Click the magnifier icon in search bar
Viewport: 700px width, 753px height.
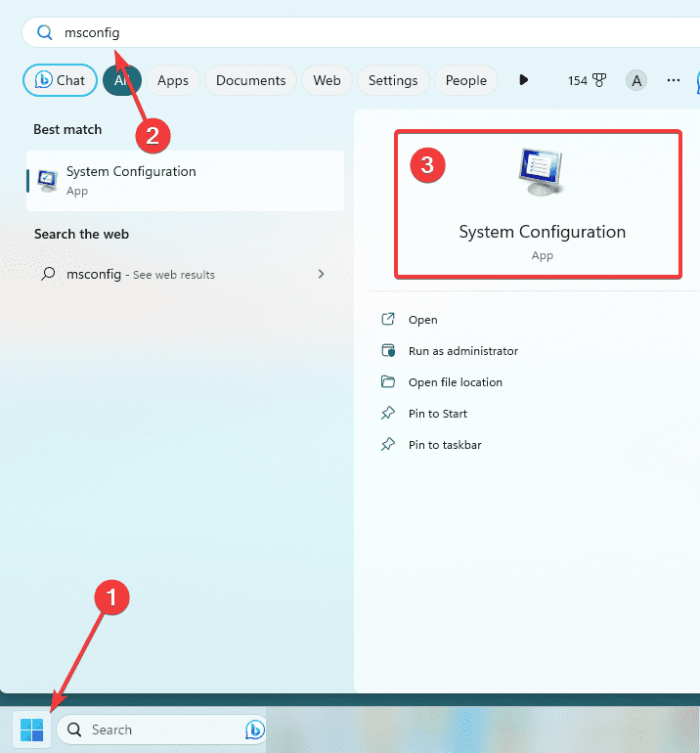coord(45,32)
